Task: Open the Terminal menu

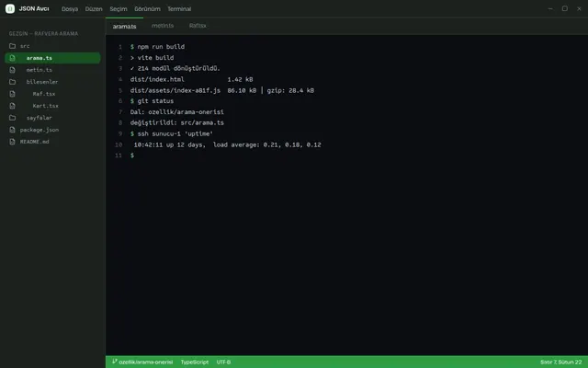Action: (179, 9)
